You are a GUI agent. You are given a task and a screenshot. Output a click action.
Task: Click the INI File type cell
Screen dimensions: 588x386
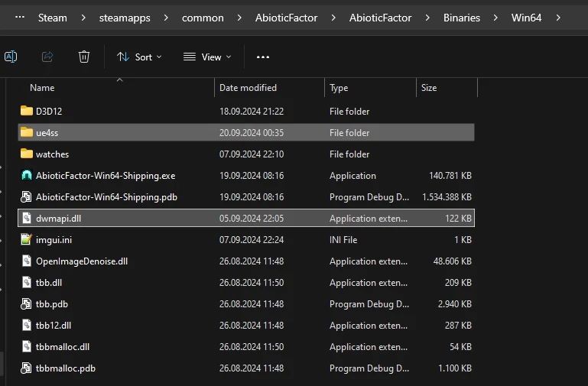[343, 240]
